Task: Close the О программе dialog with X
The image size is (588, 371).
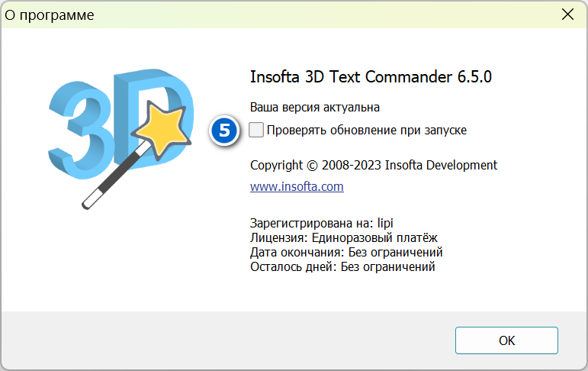Action: tap(567, 15)
